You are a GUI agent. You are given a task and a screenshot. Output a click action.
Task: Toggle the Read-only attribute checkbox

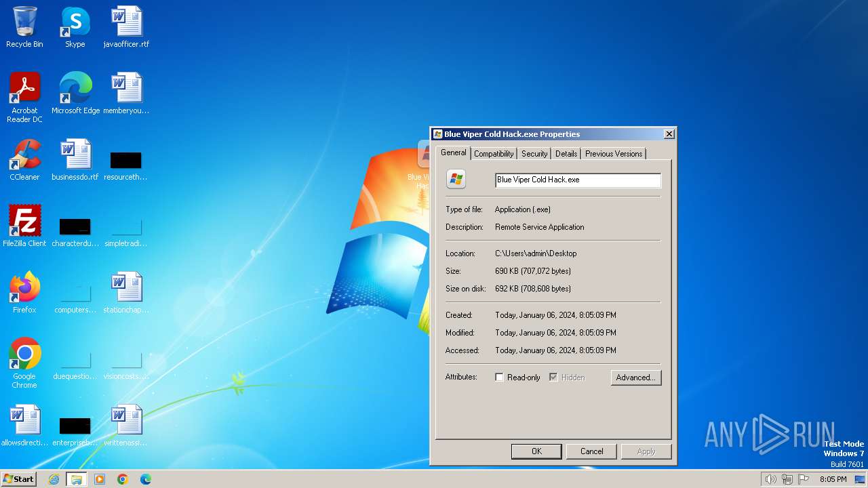500,378
